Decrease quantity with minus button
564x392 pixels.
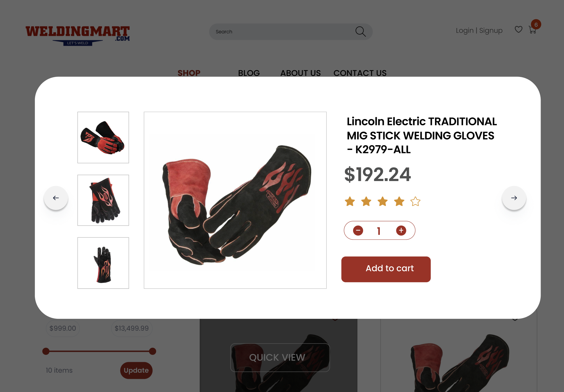(358, 231)
